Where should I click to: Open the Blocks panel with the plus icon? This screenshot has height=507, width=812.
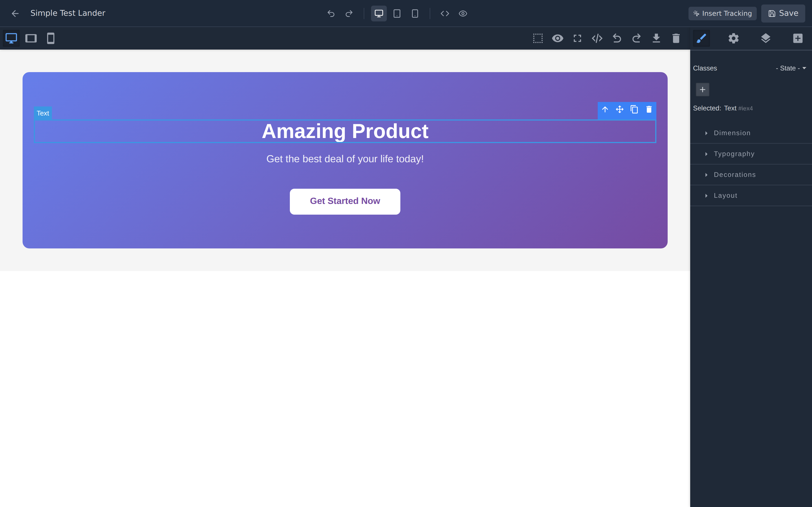pos(798,38)
